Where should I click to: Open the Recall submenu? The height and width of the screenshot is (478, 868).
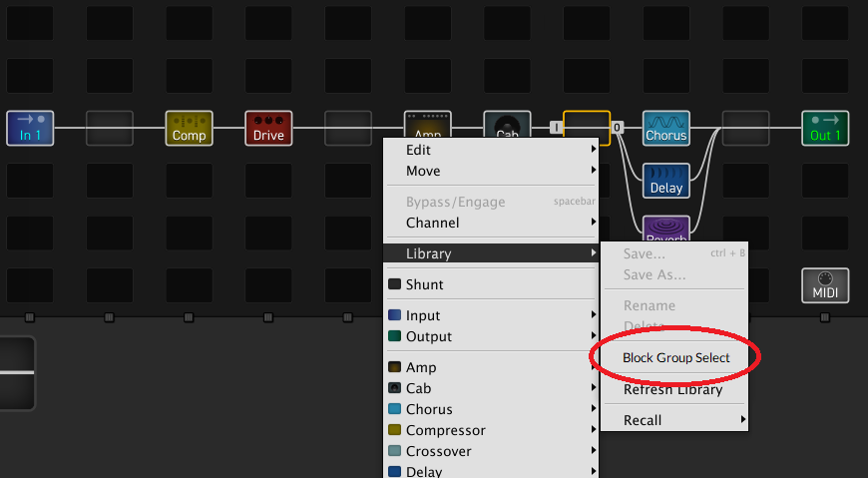coord(676,420)
